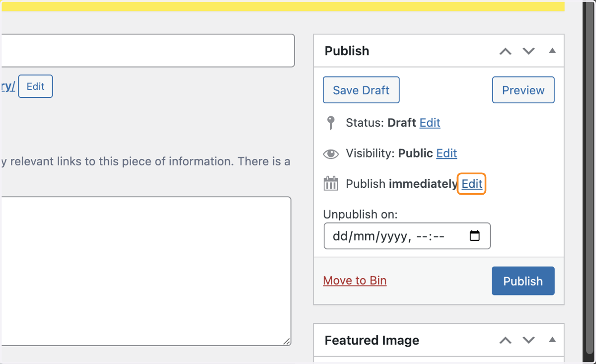Open the post Preview

point(523,90)
